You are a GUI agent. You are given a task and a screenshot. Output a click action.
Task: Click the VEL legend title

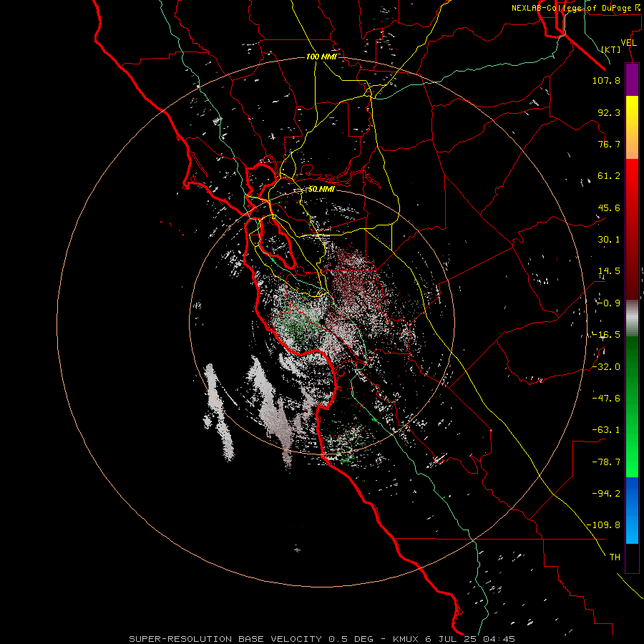pyautogui.click(x=628, y=43)
